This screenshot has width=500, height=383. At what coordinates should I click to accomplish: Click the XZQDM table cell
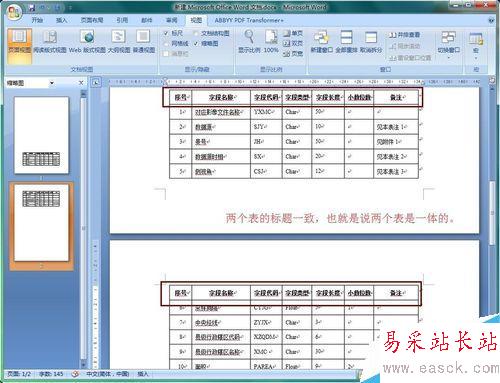point(266,337)
